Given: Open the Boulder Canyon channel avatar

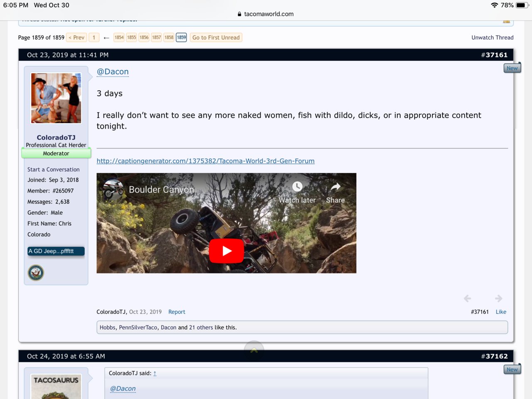Looking at the screenshot, I should click(113, 189).
